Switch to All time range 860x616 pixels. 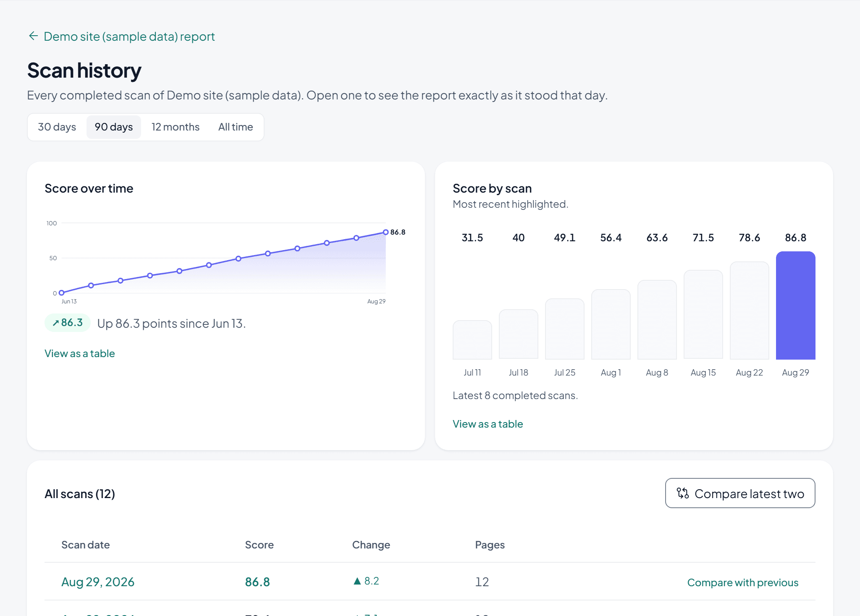[236, 127]
